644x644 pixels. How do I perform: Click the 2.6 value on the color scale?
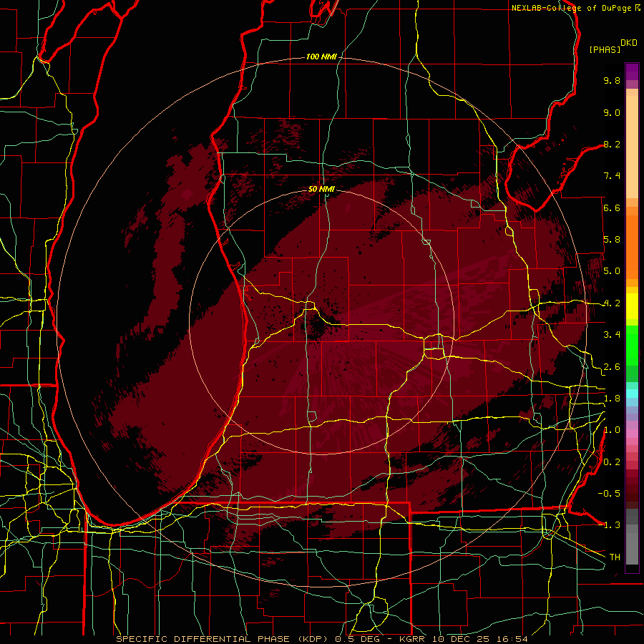click(x=612, y=367)
